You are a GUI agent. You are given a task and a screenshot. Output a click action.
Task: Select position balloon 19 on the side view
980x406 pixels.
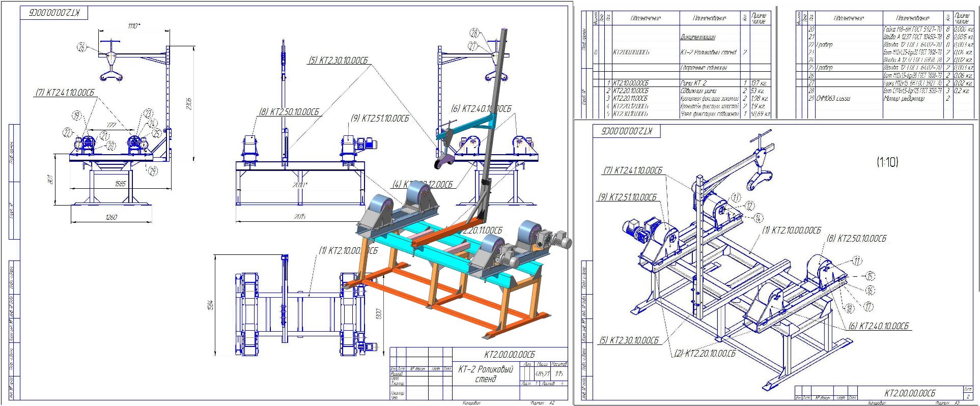[x=76, y=116]
